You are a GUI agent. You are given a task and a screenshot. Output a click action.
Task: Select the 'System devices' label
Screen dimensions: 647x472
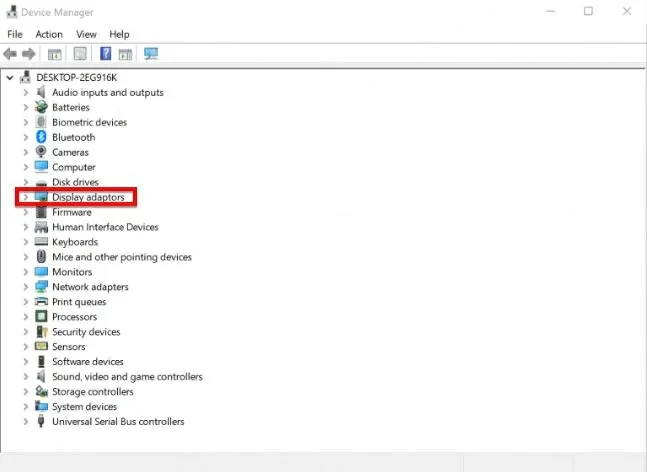[x=85, y=406]
